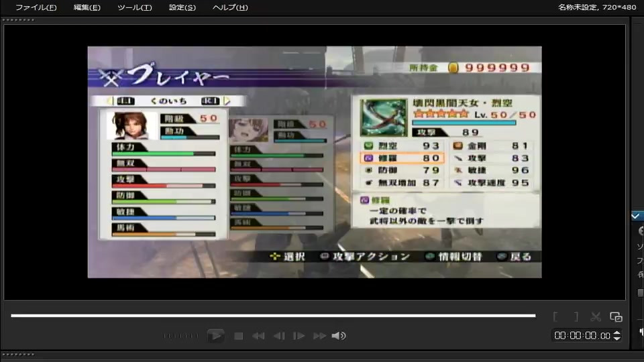644x362 pixels.
Task: Click the game video in the preview window
Action: 315,162
